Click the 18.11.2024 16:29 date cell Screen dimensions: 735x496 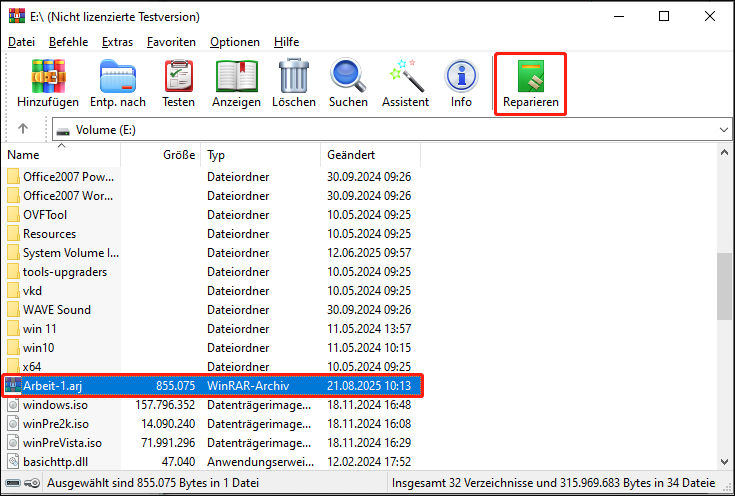pos(369,443)
